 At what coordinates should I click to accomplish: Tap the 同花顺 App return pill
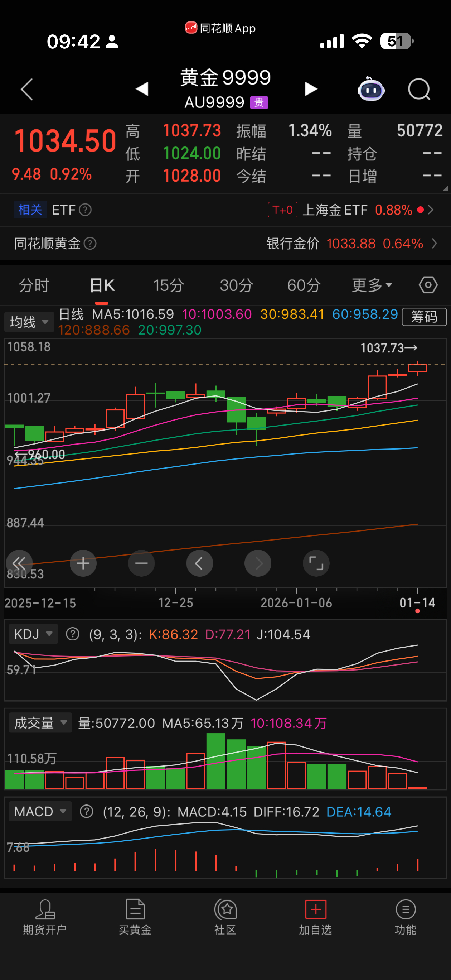coord(220,28)
